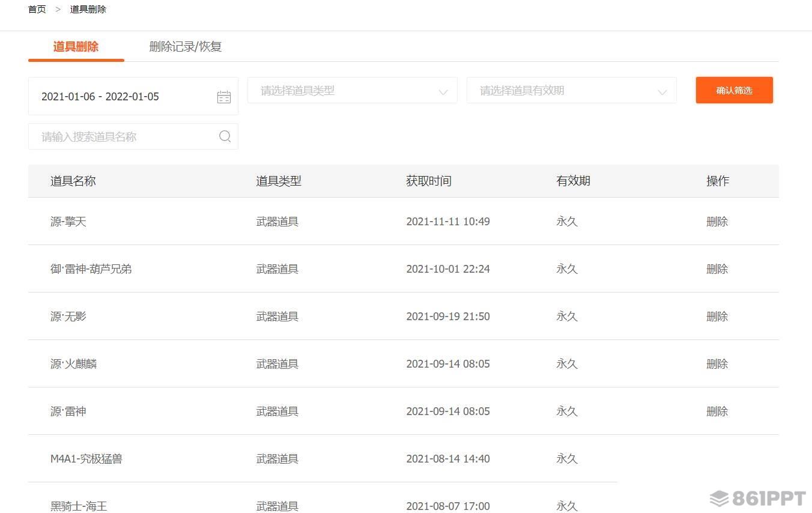Viewport: 812px width, 513px height.
Task: Click the 道具类型 column header
Action: point(279,181)
